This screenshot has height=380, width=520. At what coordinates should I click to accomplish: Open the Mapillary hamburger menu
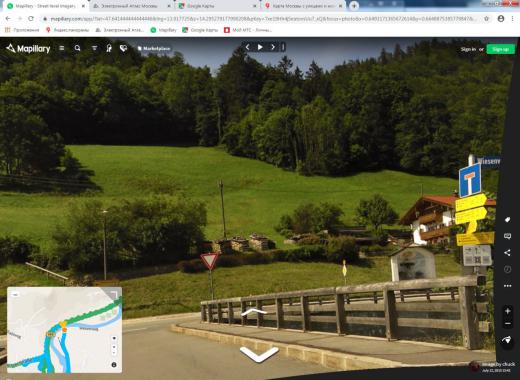62,48
